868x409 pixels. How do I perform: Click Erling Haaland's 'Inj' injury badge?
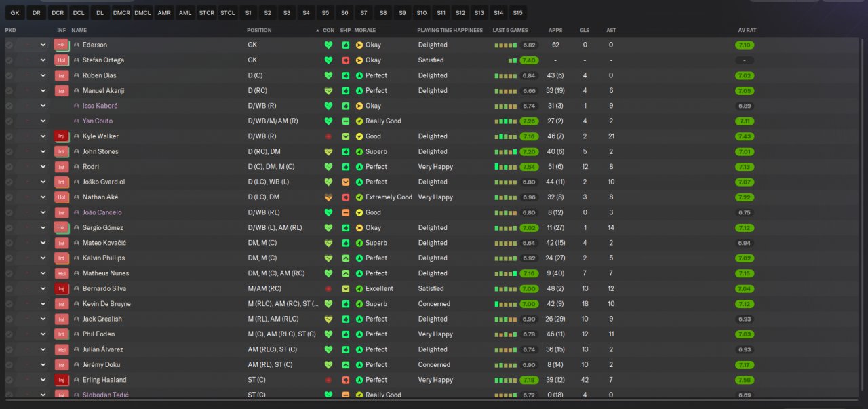(x=62, y=380)
